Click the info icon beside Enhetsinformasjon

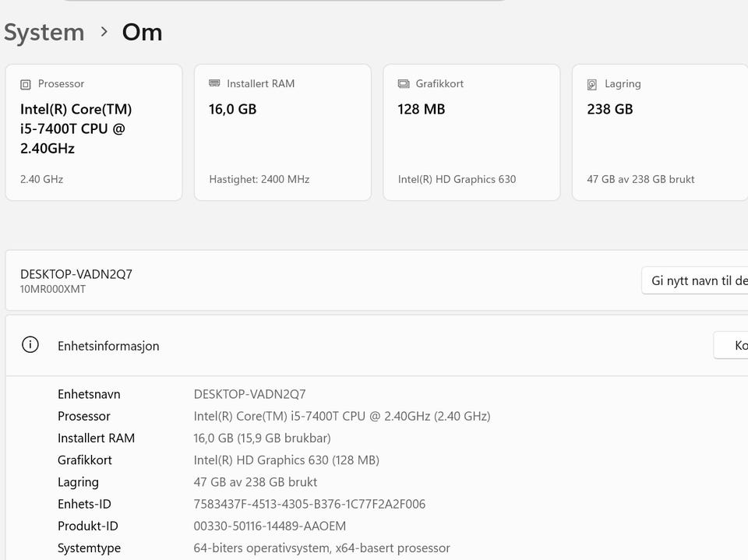click(x=30, y=344)
